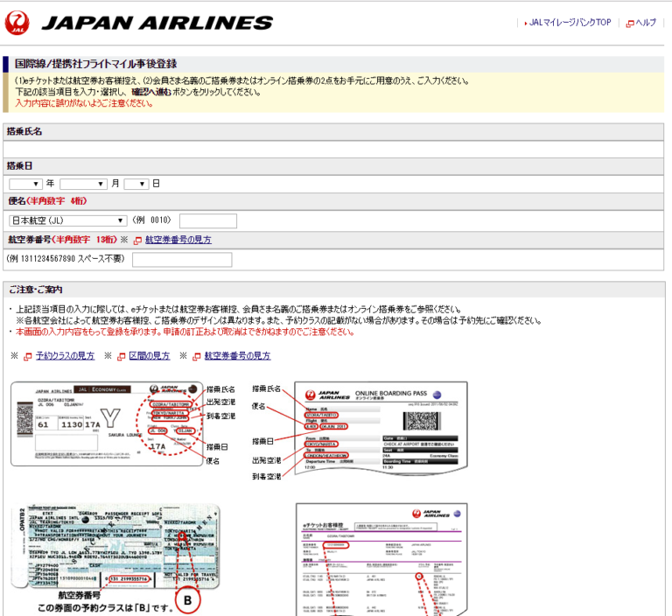The height and width of the screenshot is (616, 672).
Task: Focus the flight number (便名) input box
Action: point(207,220)
